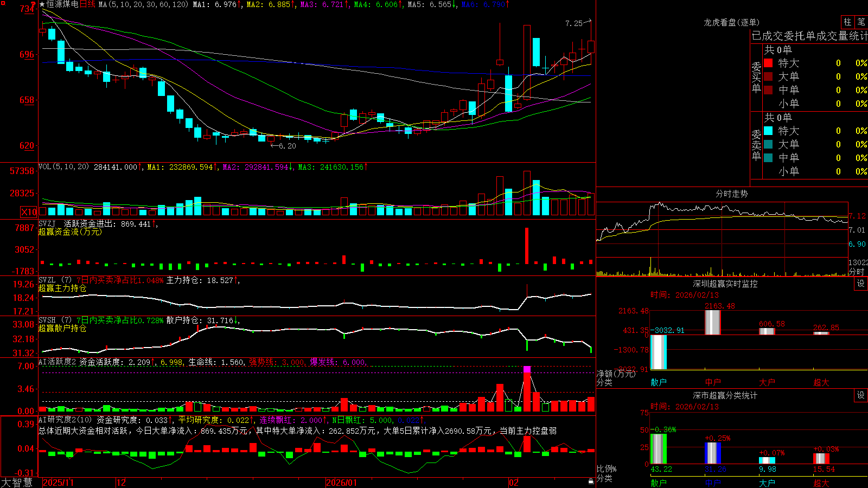Click the 当前主力控盘弱 summary text

(528, 431)
